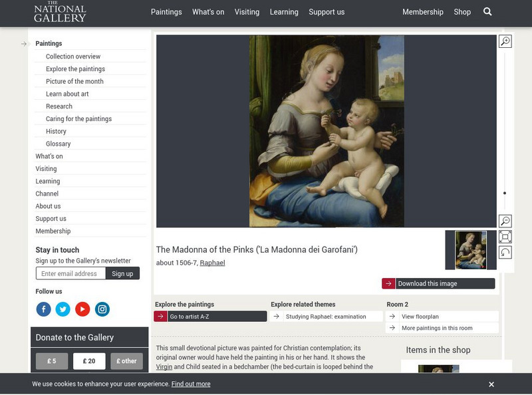Open the search magnifier in the header
The height and width of the screenshot is (395, 532).
pyautogui.click(x=487, y=12)
